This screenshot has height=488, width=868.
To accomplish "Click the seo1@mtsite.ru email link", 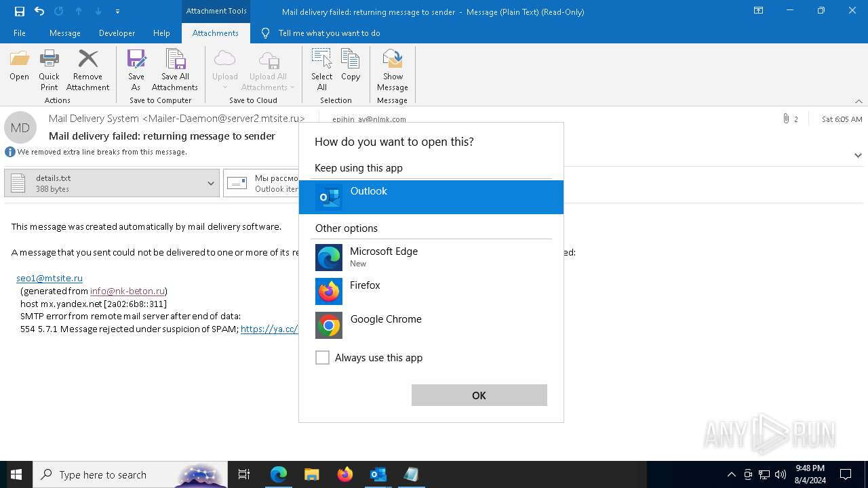I will [x=50, y=278].
